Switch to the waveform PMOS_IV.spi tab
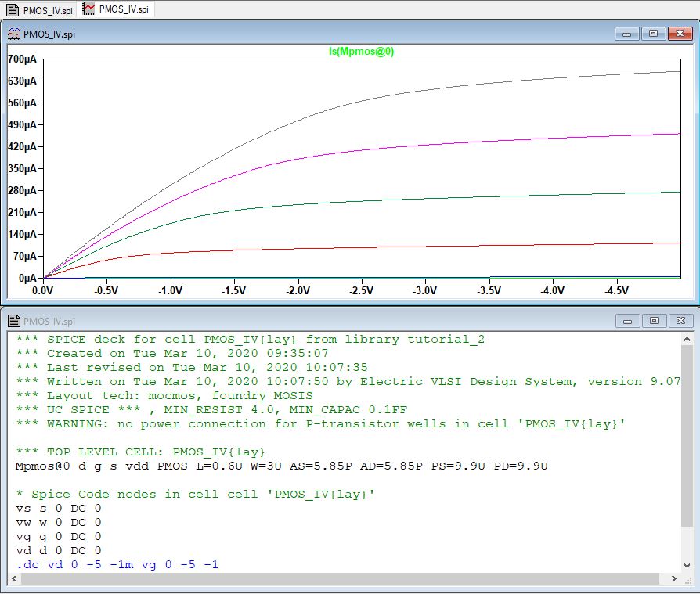Viewport: 700px width, 594px height. (117, 9)
